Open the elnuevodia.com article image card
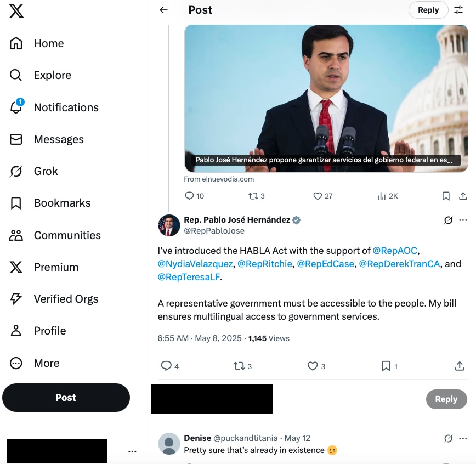Image resolution: width=476 pixels, height=464 pixels. (x=326, y=98)
